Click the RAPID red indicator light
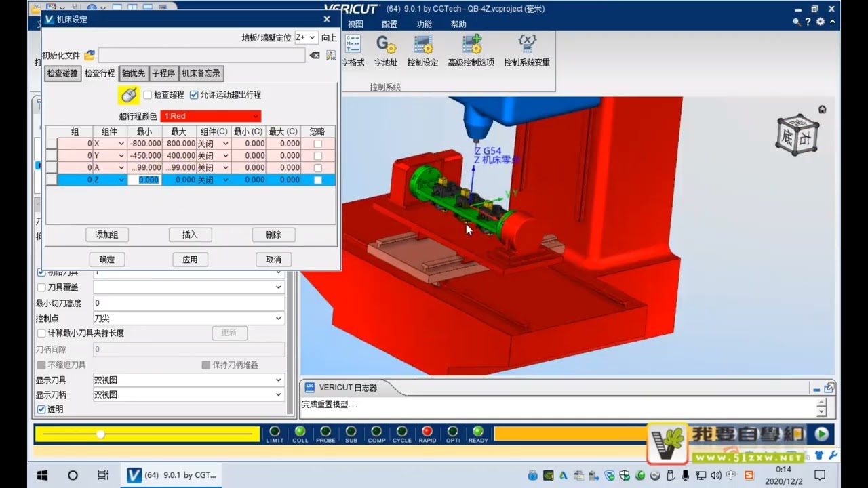The width and height of the screenshot is (868, 488). point(427,431)
